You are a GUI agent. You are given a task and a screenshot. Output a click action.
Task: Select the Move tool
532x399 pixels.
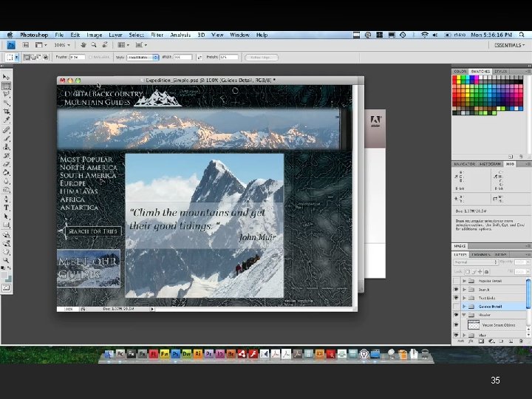pos(6,78)
